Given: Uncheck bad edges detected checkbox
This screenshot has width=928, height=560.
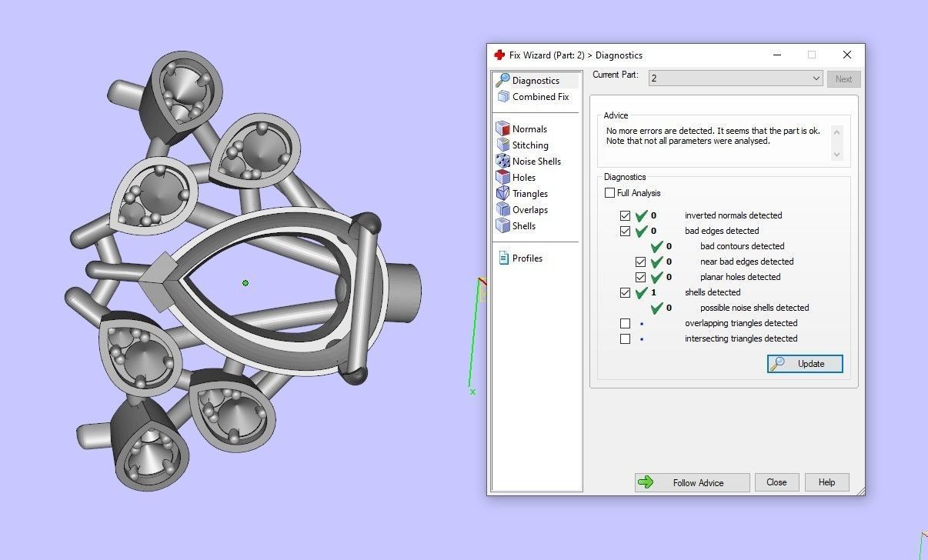Looking at the screenshot, I should [x=625, y=231].
